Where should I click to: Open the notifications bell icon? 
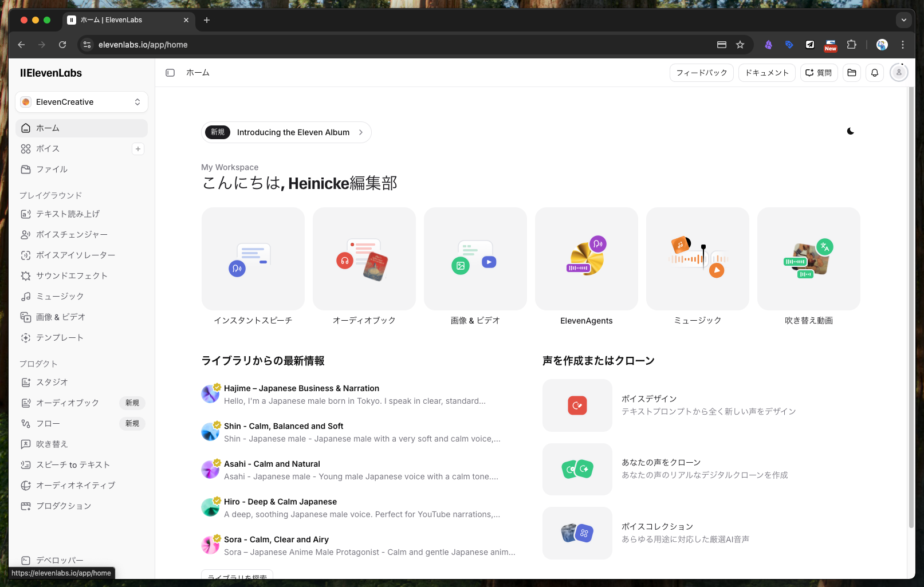(875, 73)
